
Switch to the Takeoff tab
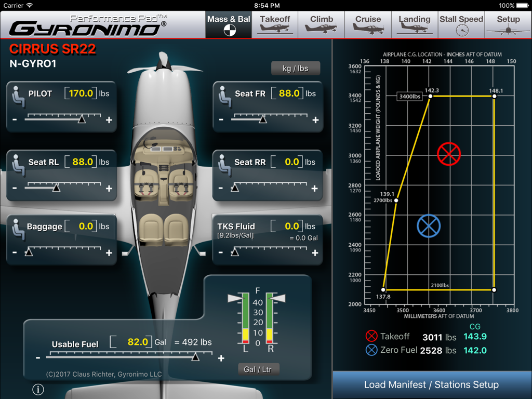[x=275, y=24]
